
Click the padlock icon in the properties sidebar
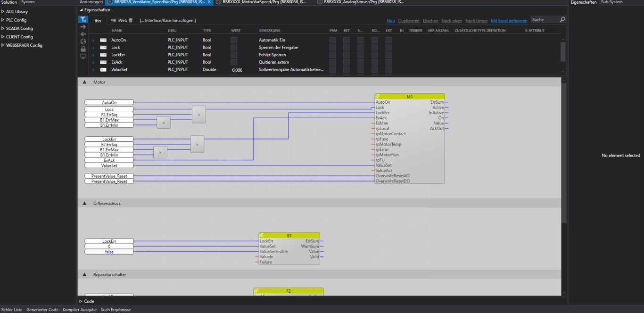[83, 49]
